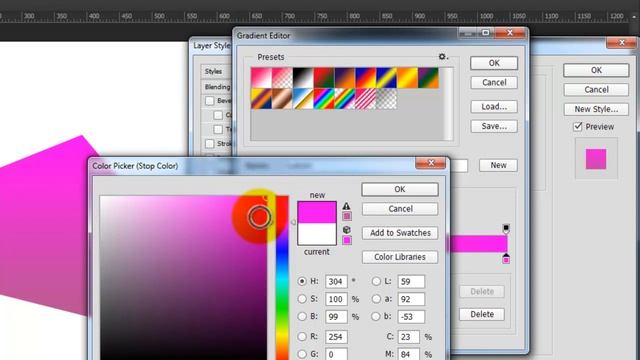Select the Spectrum rainbow gradient preset

[x=324, y=99]
